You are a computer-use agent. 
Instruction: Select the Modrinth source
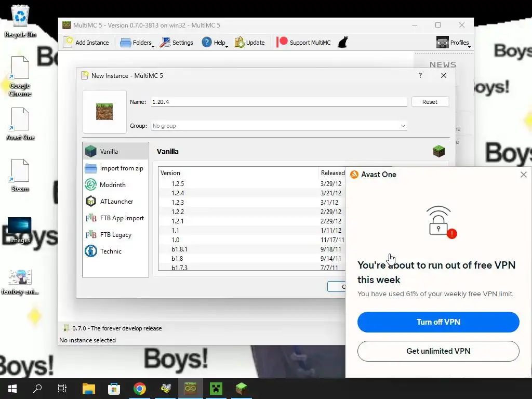[x=115, y=185]
